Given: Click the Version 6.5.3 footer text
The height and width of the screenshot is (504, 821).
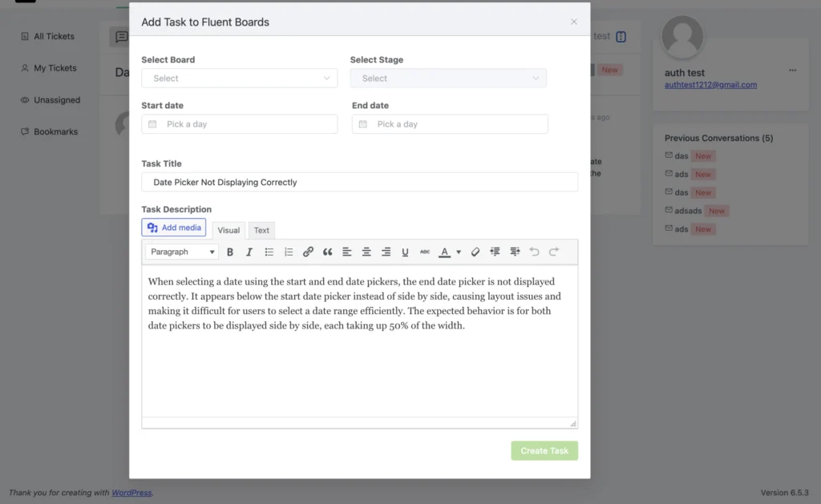Looking at the screenshot, I should [x=784, y=493].
